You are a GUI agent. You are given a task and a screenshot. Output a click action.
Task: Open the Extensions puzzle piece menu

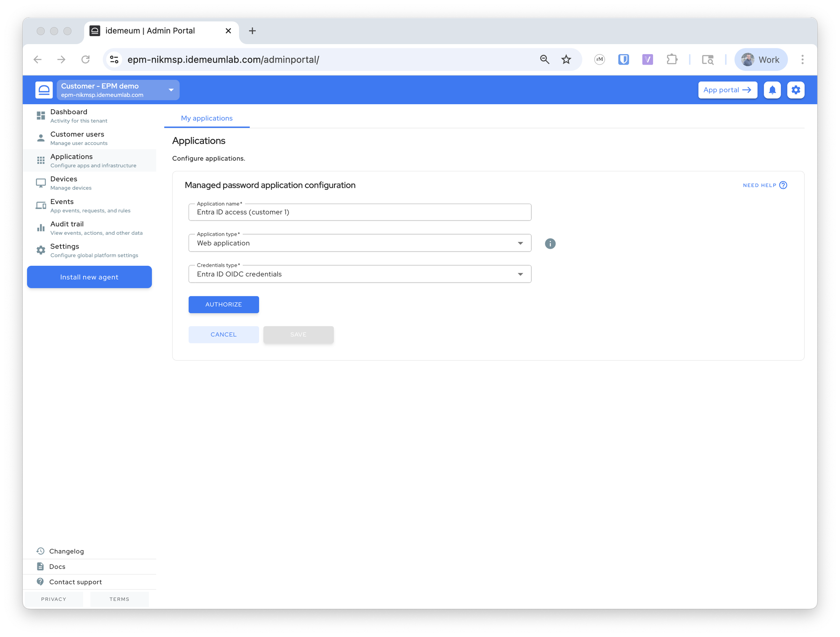[672, 60]
